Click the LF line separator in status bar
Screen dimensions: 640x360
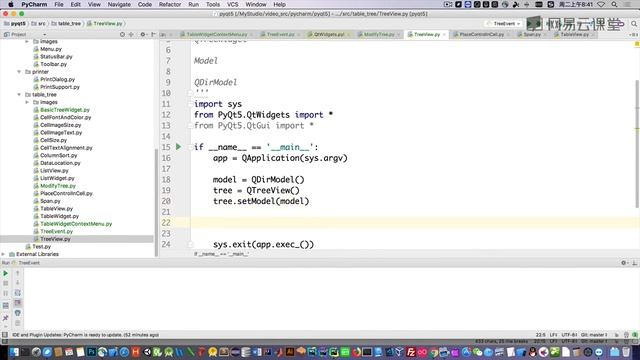(553, 335)
